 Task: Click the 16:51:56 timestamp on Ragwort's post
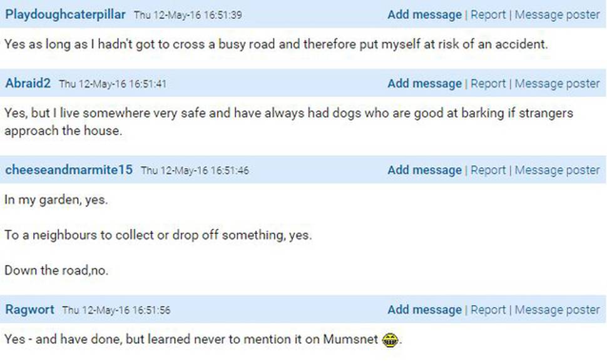[x=116, y=310]
